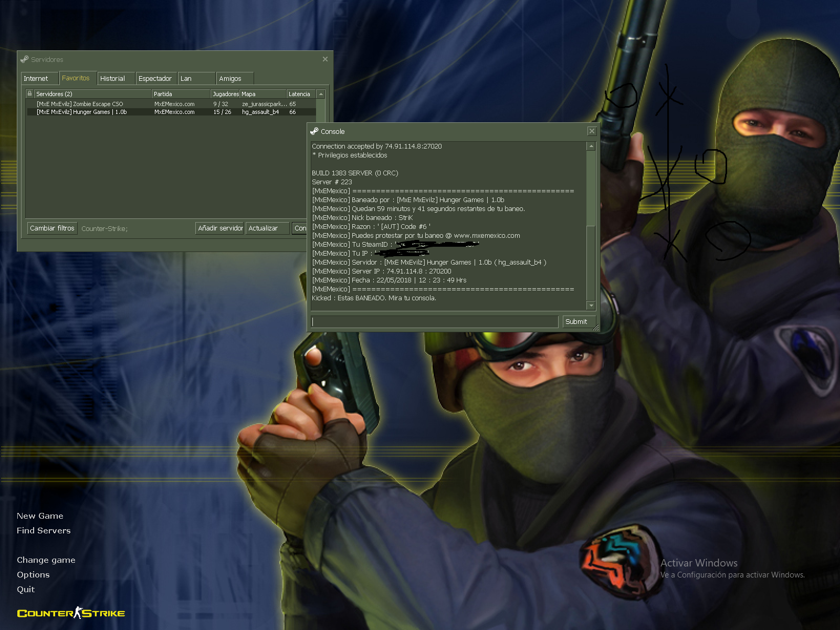
Task: Focus the console command input field
Action: (435, 321)
